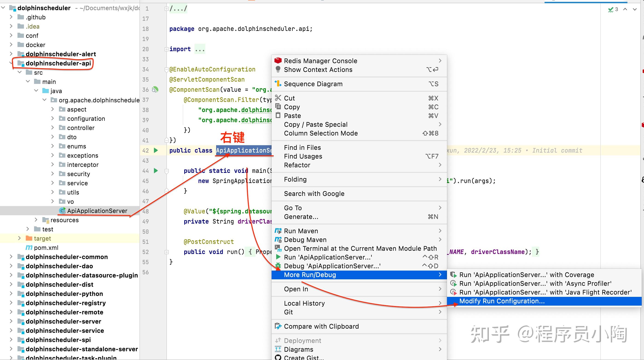
Task: Click the Java Flight Recorder run icon
Action: [x=453, y=292]
